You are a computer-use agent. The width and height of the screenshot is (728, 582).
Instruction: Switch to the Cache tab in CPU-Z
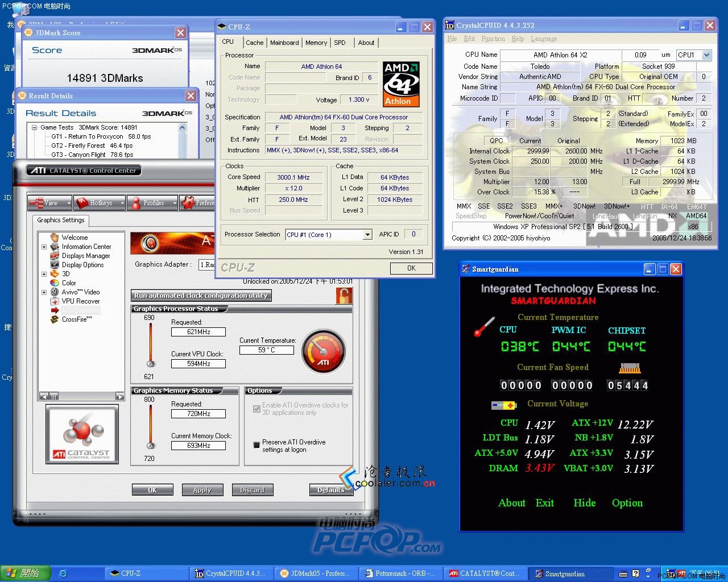tap(254, 43)
